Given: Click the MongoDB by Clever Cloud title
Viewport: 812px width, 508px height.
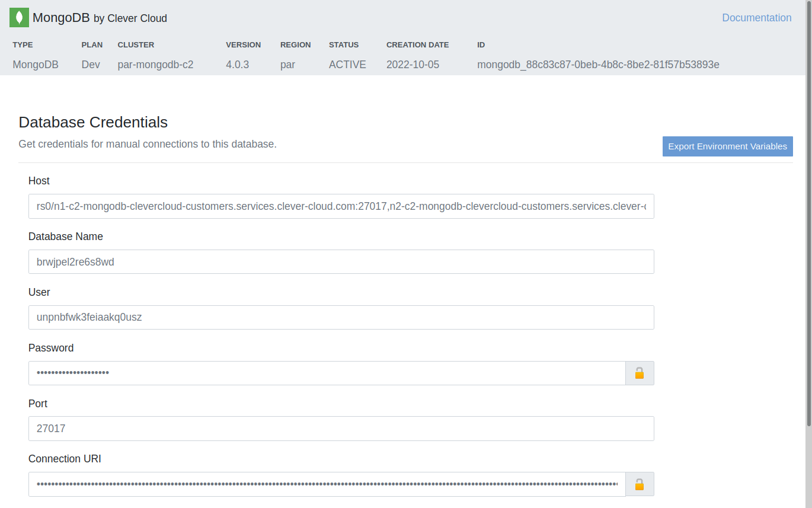Looking at the screenshot, I should [x=100, y=18].
